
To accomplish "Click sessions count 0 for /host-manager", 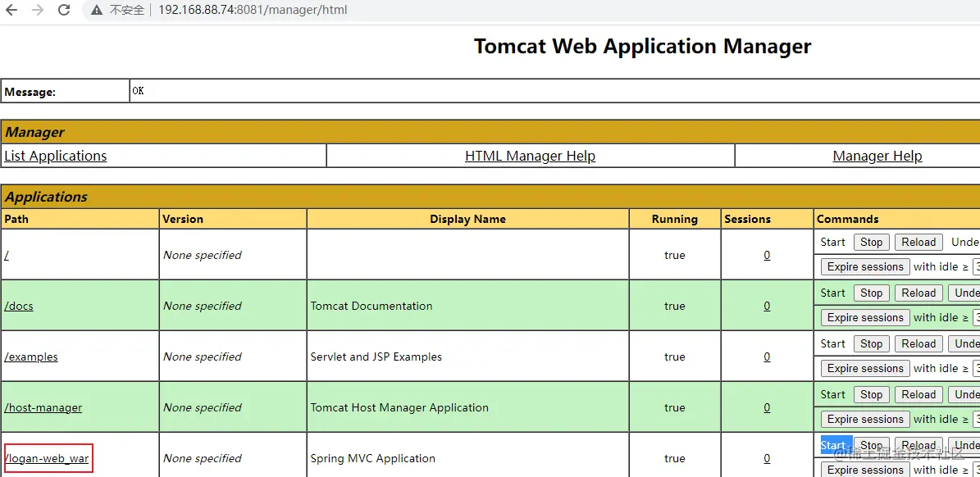I will [x=767, y=407].
